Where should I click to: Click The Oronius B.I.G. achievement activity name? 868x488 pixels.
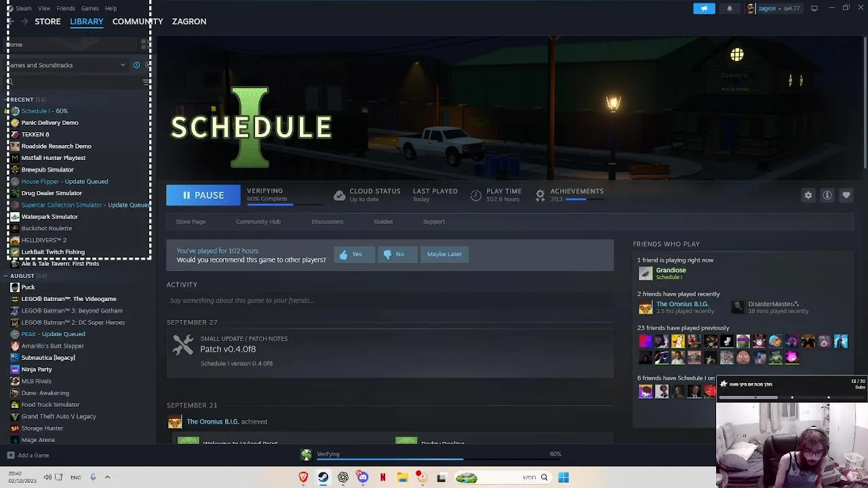[212, 422]
